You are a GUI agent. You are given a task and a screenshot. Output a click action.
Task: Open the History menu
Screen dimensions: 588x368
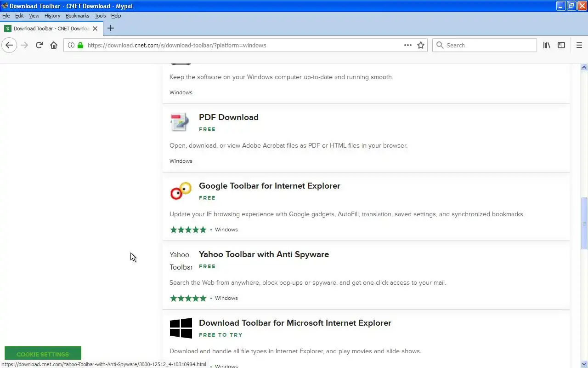52,16
